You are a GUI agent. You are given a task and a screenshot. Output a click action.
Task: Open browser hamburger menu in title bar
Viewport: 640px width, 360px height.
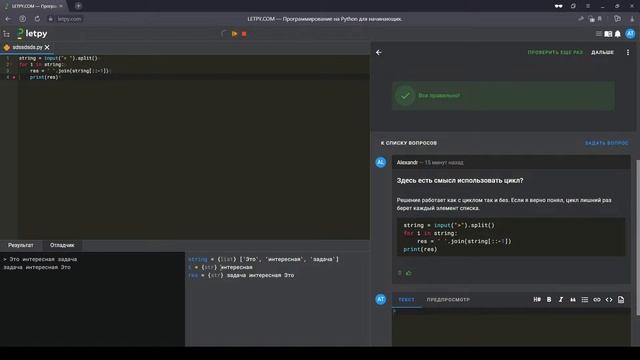[588, 6]
